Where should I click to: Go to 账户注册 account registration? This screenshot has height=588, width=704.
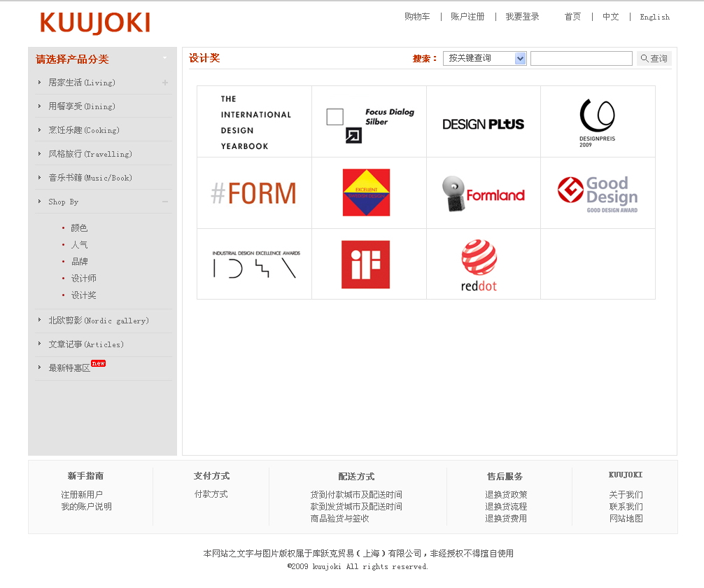pos(467,17)
